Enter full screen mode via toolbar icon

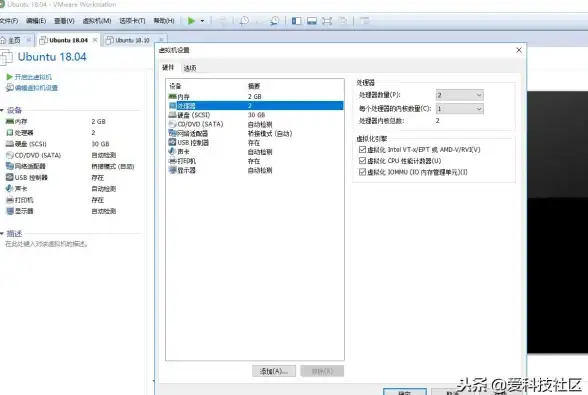coord(327,21)
